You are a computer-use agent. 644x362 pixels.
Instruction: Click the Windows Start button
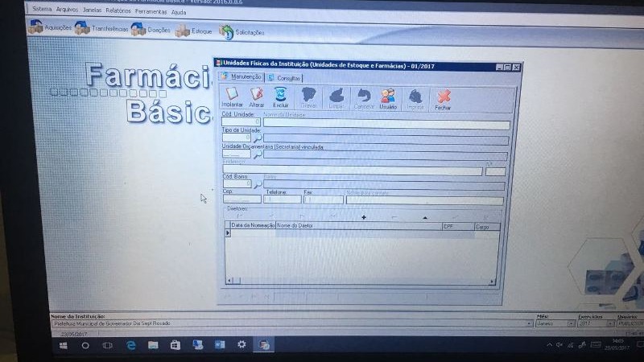coord(64,344)
